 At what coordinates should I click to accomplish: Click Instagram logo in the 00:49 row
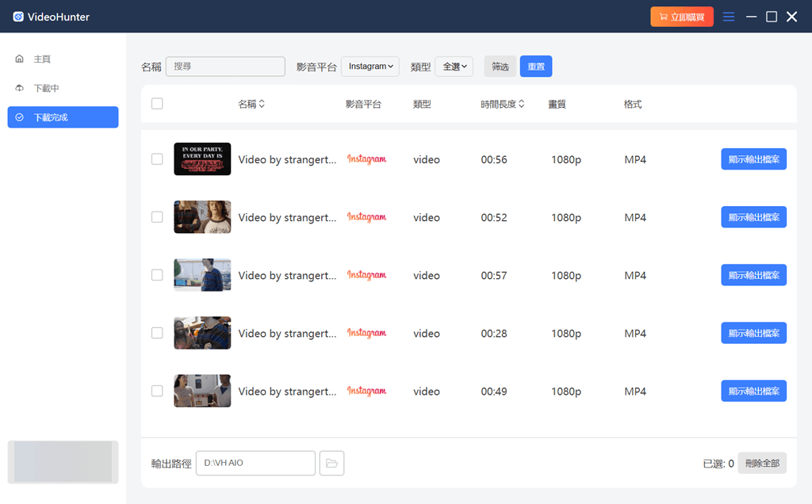[366, 391]
